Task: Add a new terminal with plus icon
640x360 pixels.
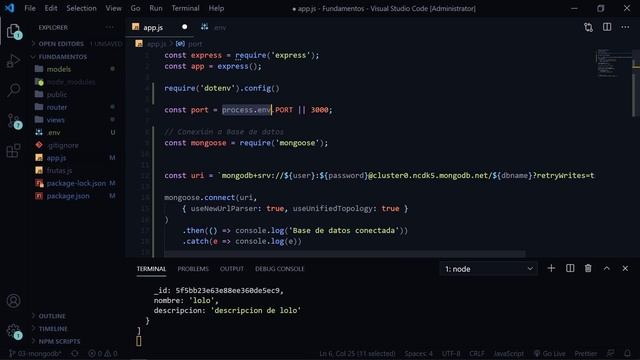Action: pyautogui.click(x=551, y=268)
